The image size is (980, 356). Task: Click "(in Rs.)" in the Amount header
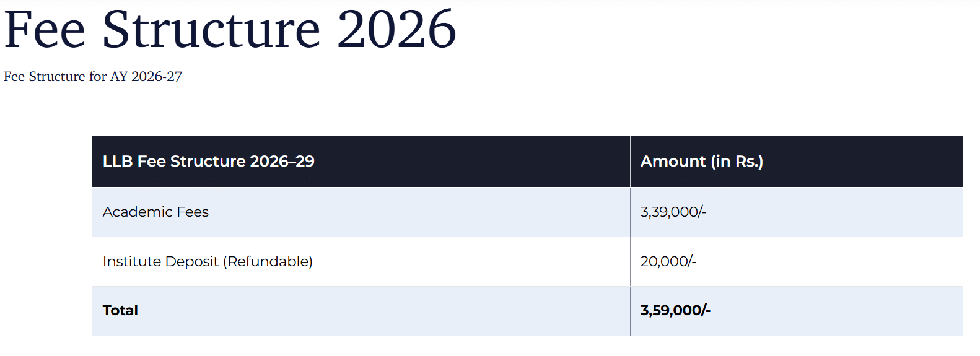tap(737, 162)
